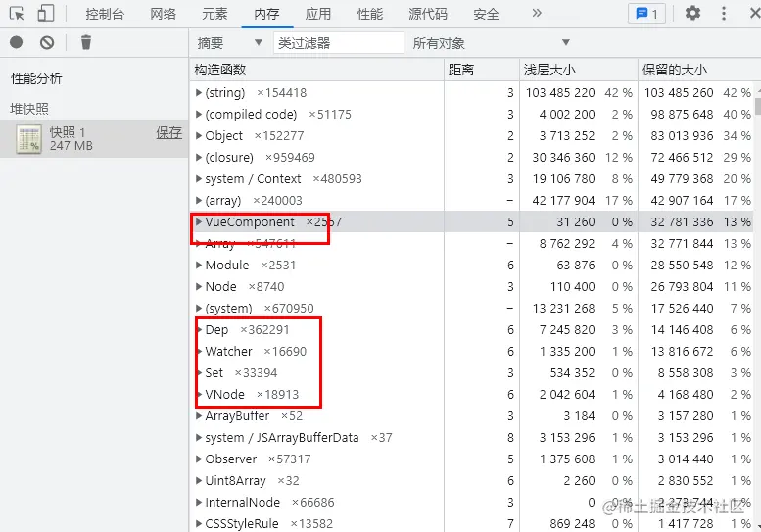Select the 快照 1 snapshot thumbnail icon
Viewport: 761px width, 532px height.
click(x=28, y=139)
